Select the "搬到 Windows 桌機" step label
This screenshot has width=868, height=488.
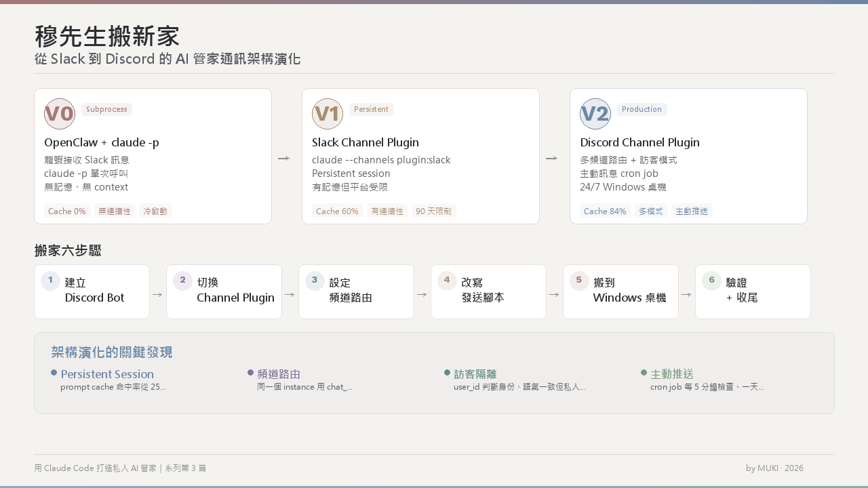pyautogui.click(x=630, y=290)
